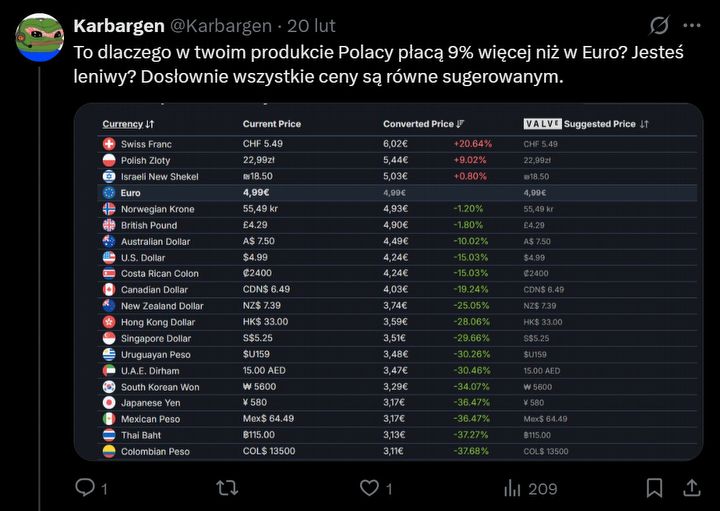Click the Swiss Franc flag icon
Viewport: 720px width, 511px height.
(x=109, y=144)
